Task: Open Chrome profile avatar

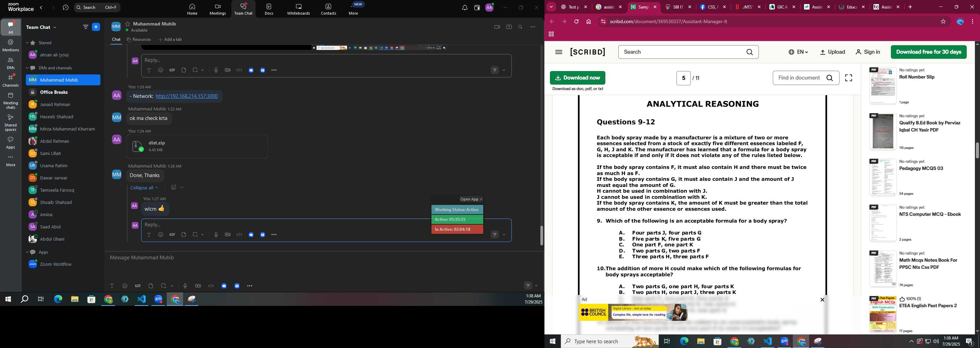Action: tap(960, 22)
